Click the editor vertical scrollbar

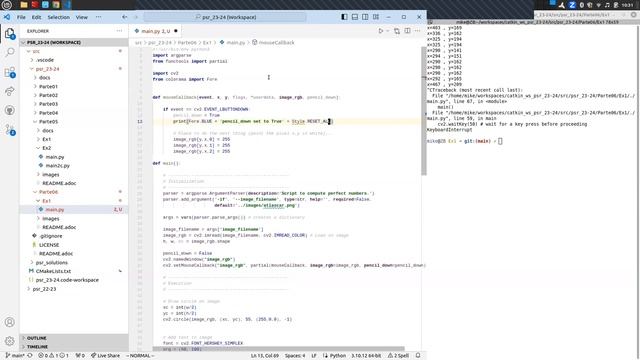click(x=424, y=111)
